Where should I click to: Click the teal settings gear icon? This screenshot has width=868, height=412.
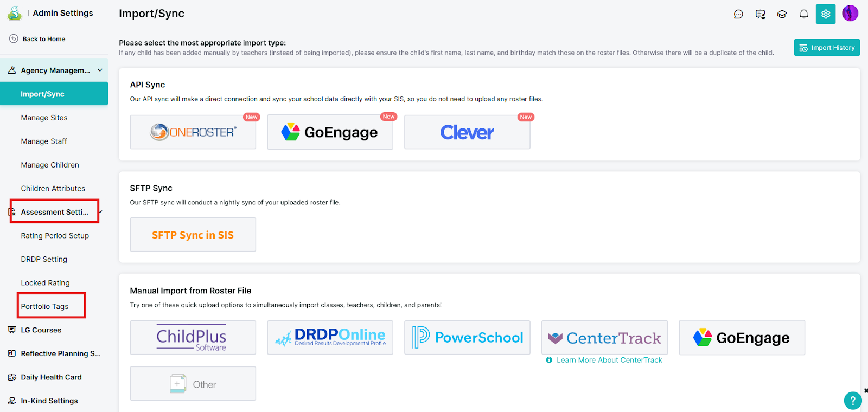point(825,14)
